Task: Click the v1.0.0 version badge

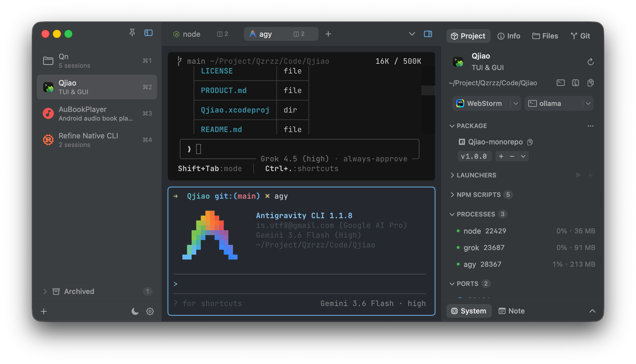Action: tap(474, 156)
